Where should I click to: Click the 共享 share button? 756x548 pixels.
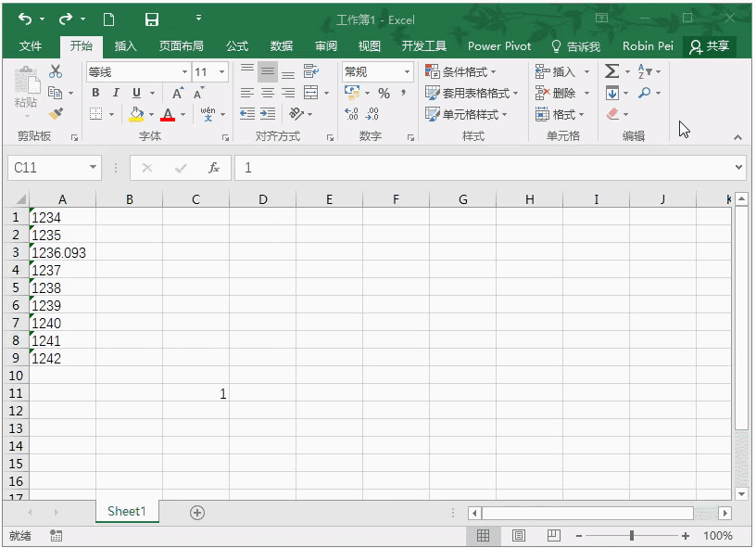tap(710, 45)
